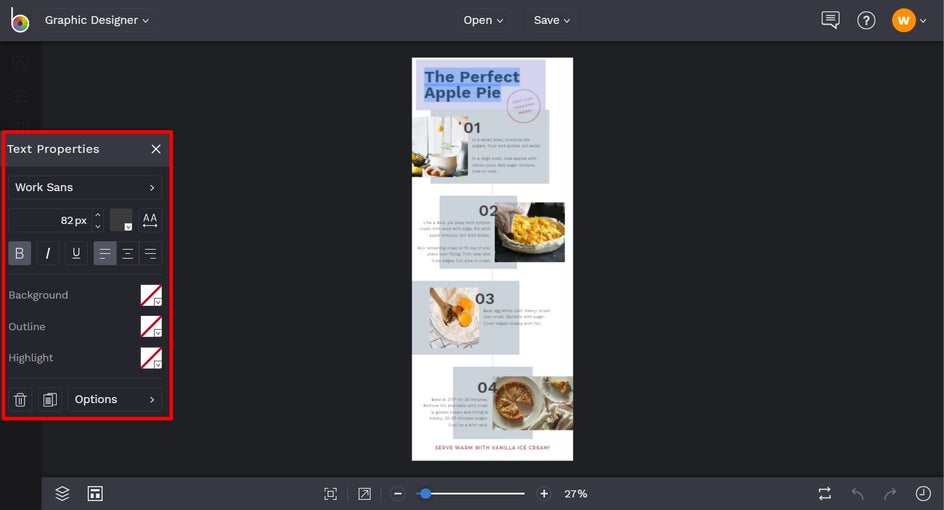Open the Graphic Designer mode dropdown
The image size is (944, 510).
click(96, 20)
